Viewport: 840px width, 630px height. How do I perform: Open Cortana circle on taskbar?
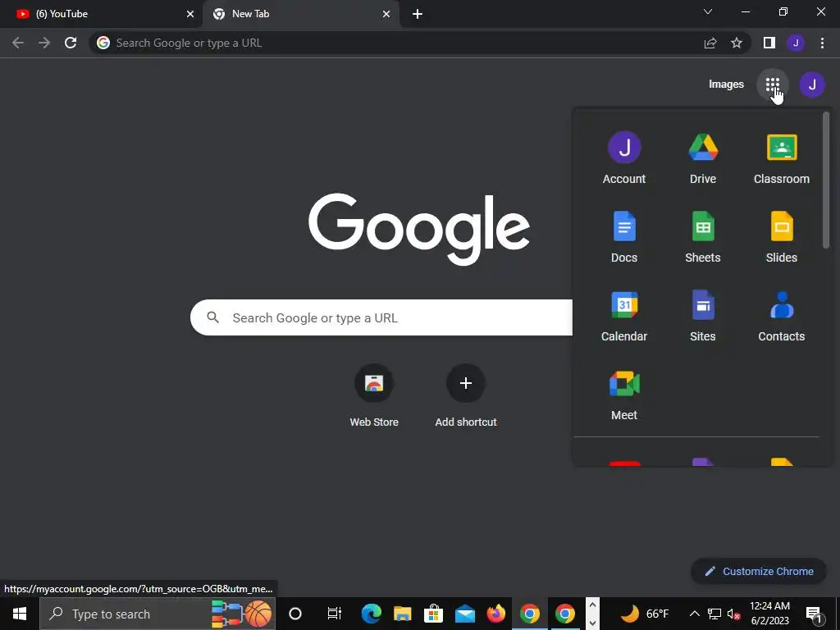(295, 614)
